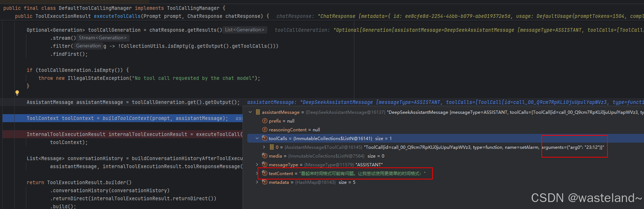Image resolution: width=644 pixels, height=209 pixels.
Task: Collapse the assistantMessage root node
Action: pyautogui.click(x=250, y=112)
